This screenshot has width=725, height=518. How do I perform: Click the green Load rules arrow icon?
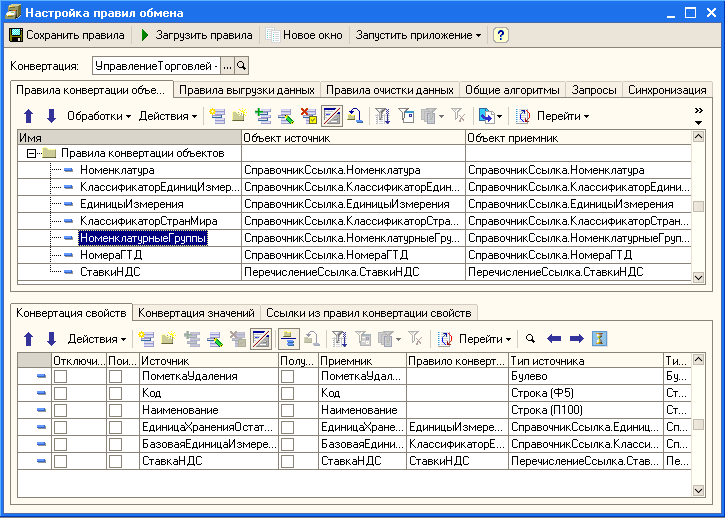click(x=145, y=35)
